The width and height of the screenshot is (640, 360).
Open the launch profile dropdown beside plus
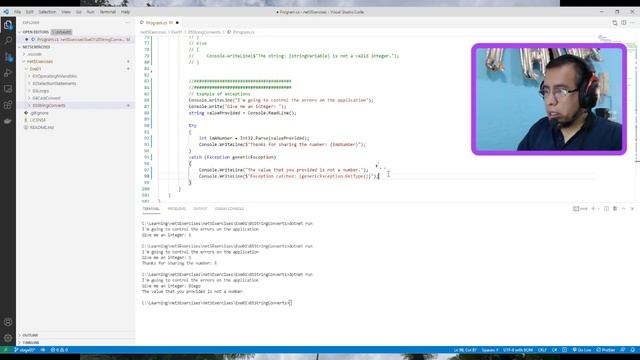(598, 209)
